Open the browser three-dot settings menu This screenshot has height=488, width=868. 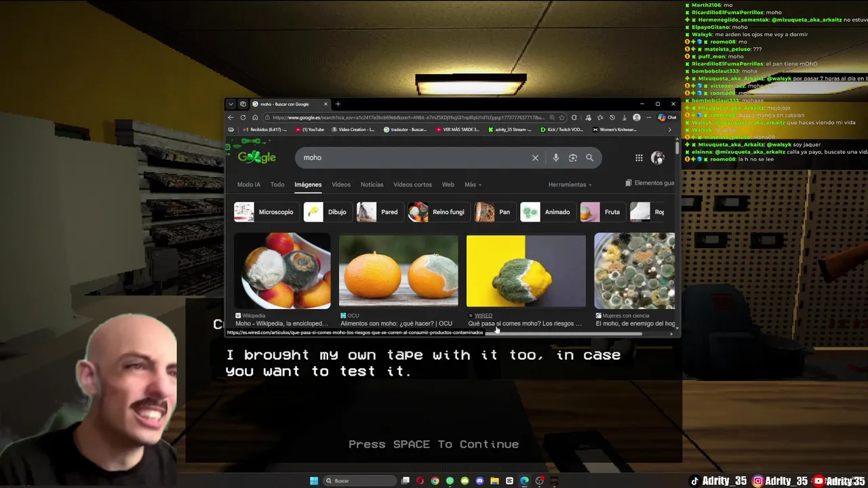click(x=648, y=117)
